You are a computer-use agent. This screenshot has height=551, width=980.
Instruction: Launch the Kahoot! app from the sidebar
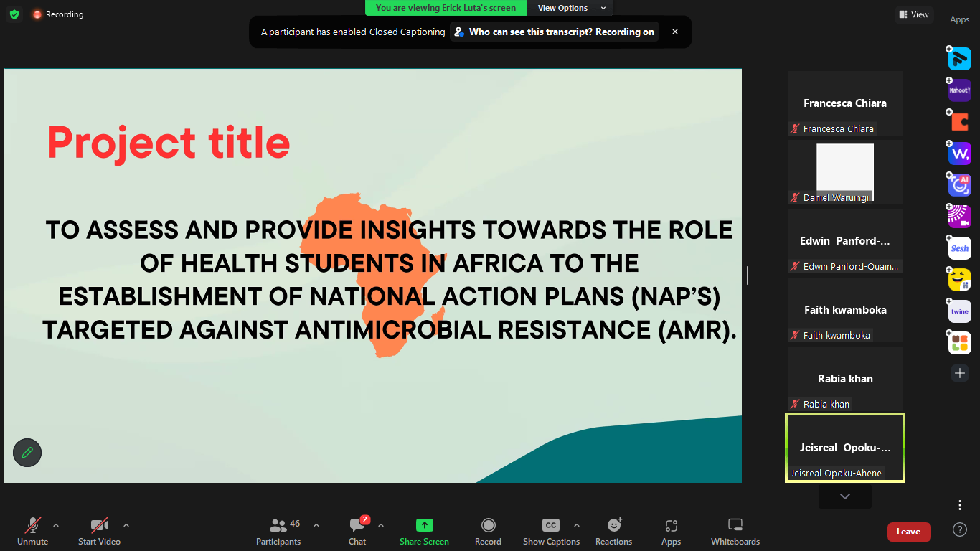point(959,90)
